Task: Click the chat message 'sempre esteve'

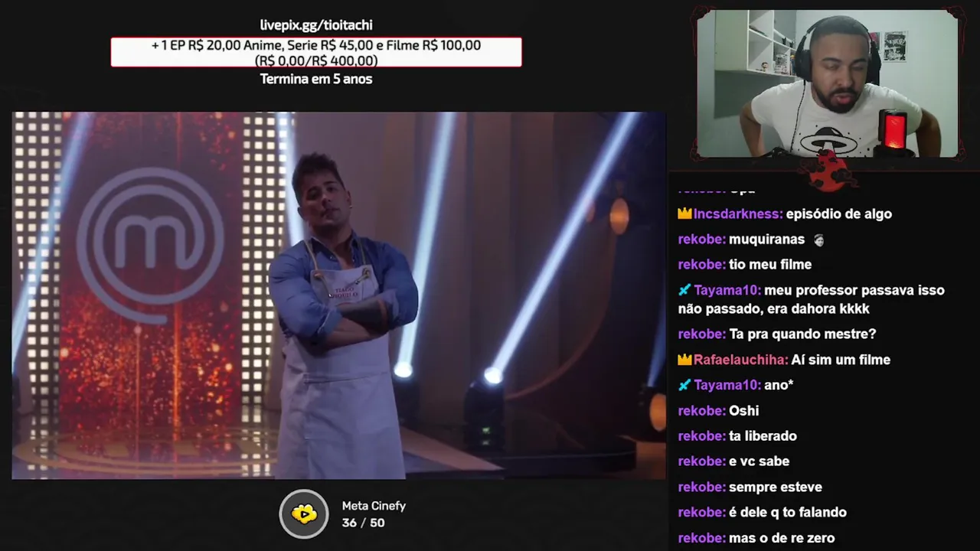Action: click(x=776, y=487)
